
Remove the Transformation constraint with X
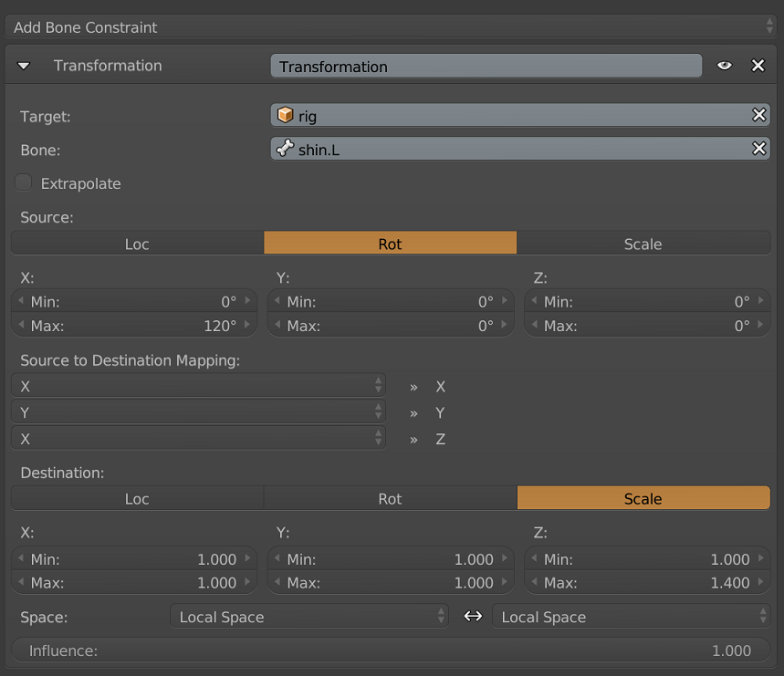[x=758, y=66]
